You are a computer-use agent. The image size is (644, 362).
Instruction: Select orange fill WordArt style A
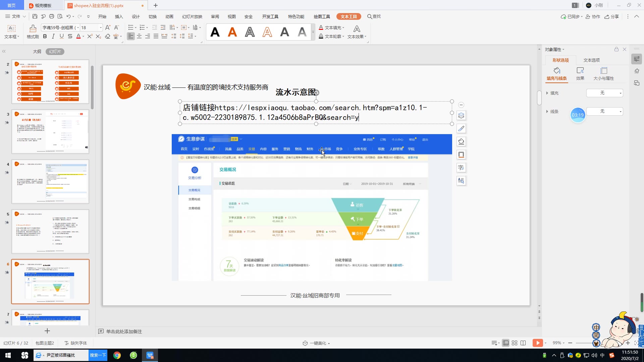(232, 32)
